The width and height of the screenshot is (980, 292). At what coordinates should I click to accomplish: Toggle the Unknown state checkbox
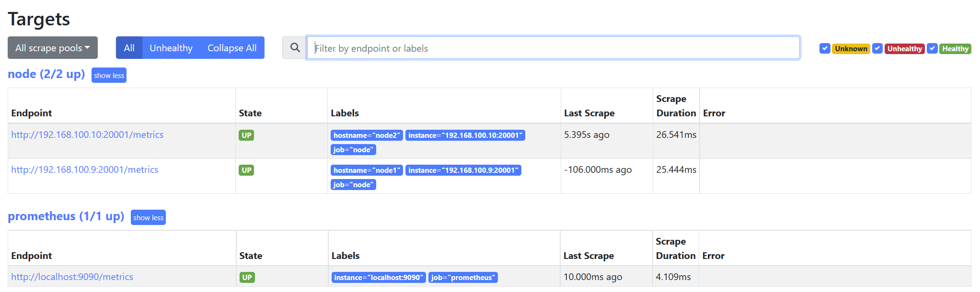[825, 48]
